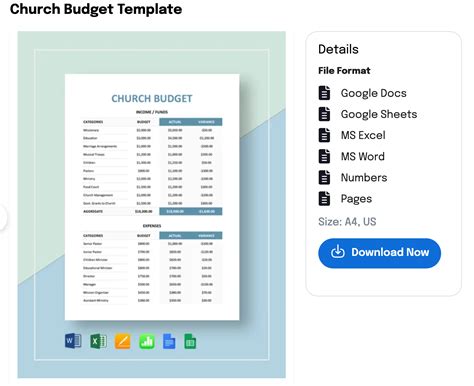Click the green Google Sheets icon below the preview
Image resolution: width=474 pixels, height=386 pixels.
190,341
